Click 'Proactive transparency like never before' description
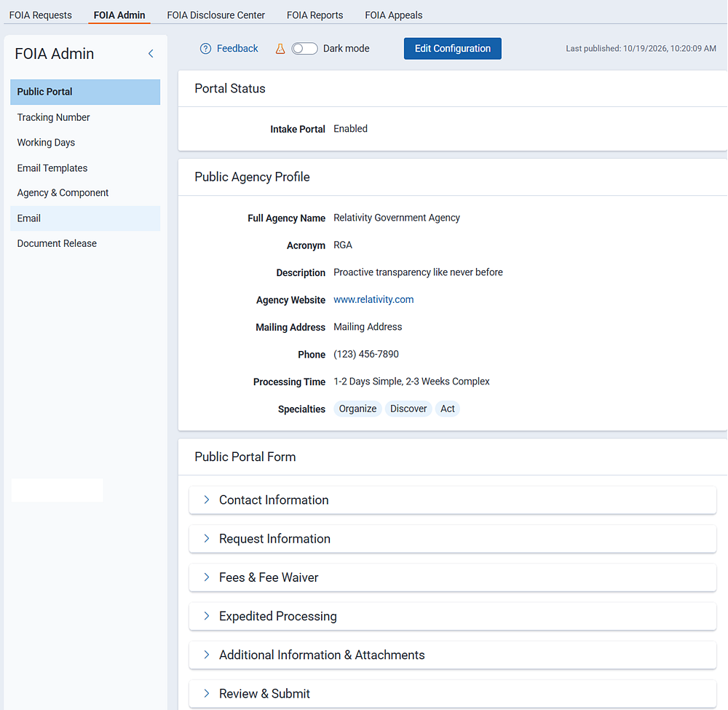 coord(419,272)
